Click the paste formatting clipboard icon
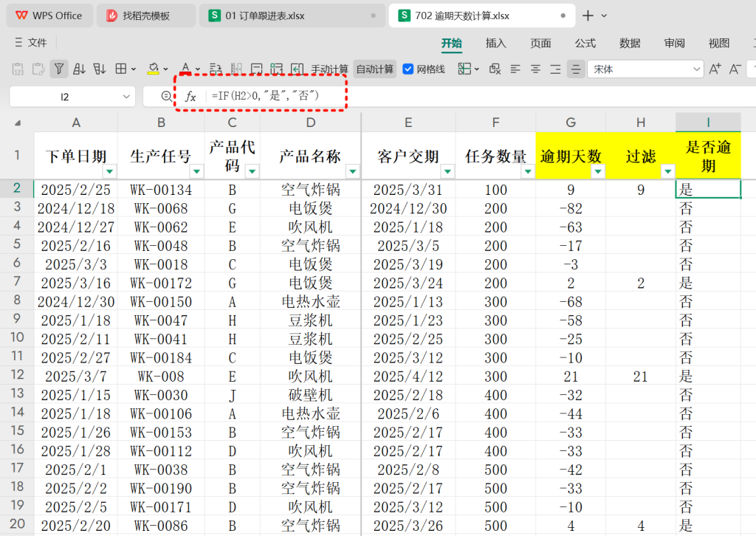The width and height of the screenshot is (756, 536). pyautogui.click(x=38, y=69)
